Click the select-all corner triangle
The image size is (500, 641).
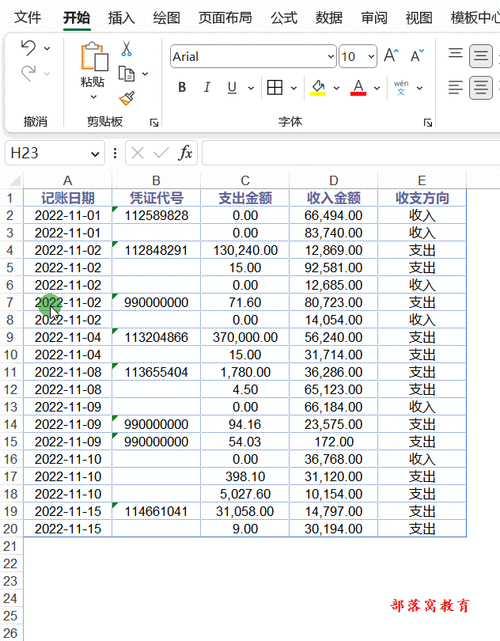click(x=16, y=180)
